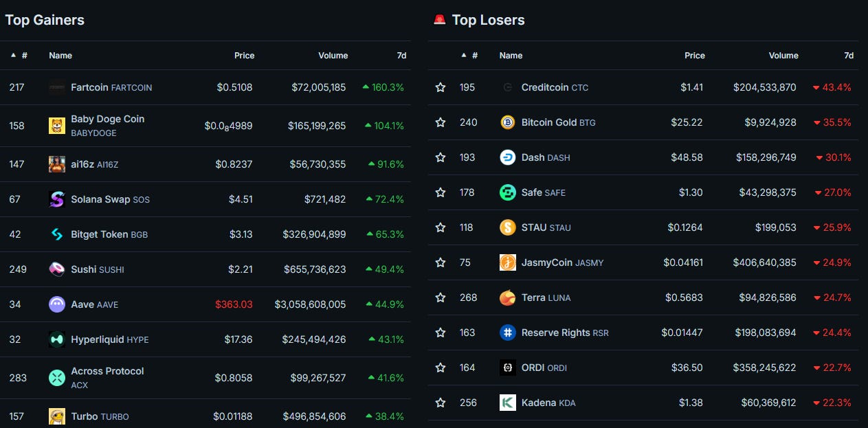Click the Terra LUNA logo icon
The width and height of the screenshot is (868, 428).
pyautogui.click(x=508, y=297)
